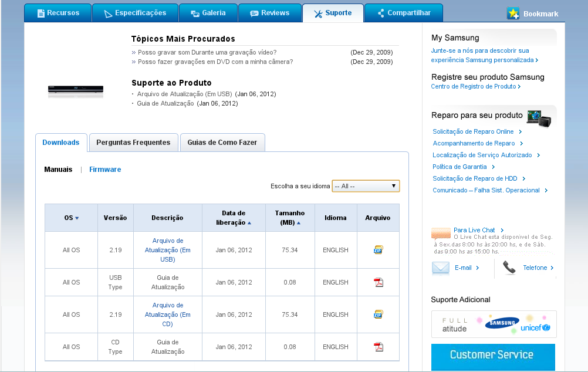Go to the Reviews tab

(270, 13)
